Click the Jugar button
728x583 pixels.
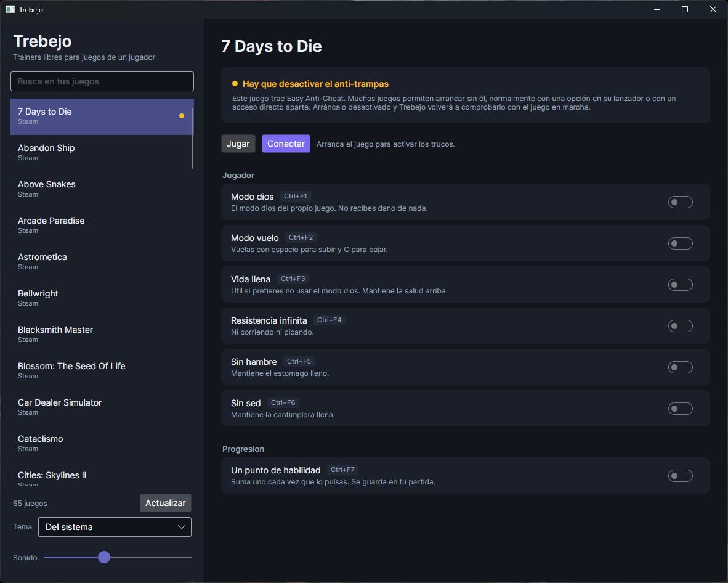coord(238,144)
